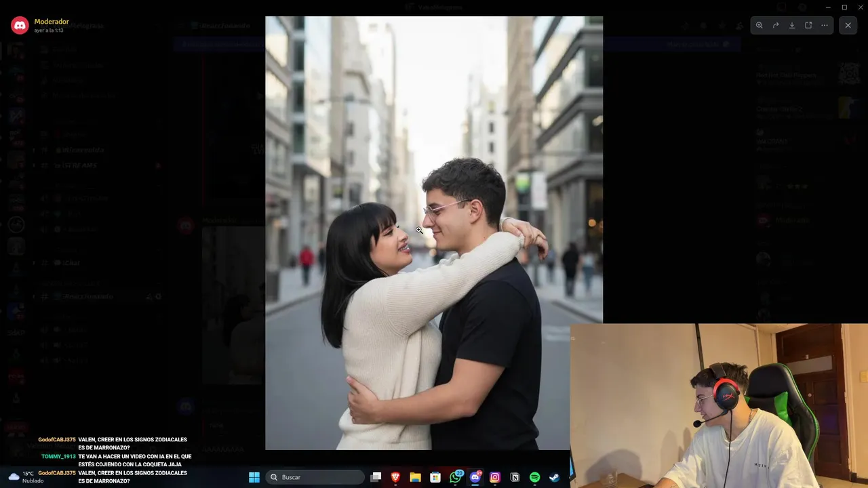Image resolution: width=868 pixels, height=488 pixels.
Task: Open the Windows Start menu
Action: (x=254, y=477)
